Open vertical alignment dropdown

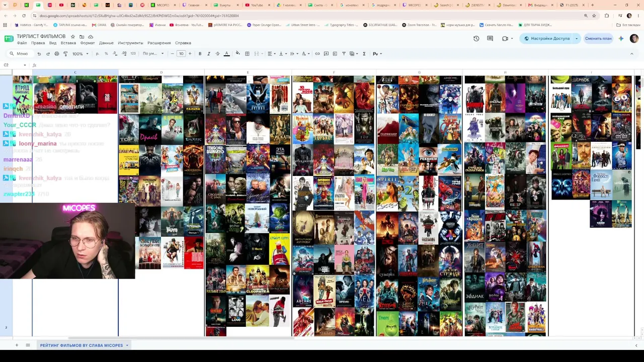tap(282, 54)
